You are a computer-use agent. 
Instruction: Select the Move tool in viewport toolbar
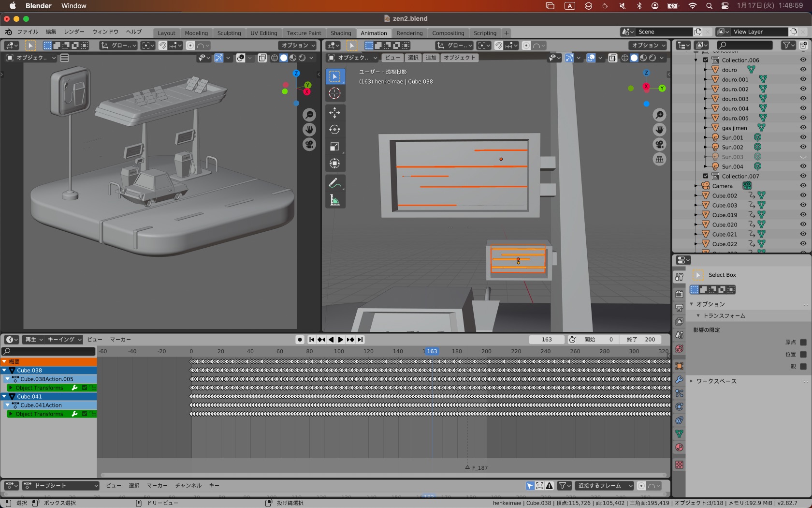(x=334, y=113)
